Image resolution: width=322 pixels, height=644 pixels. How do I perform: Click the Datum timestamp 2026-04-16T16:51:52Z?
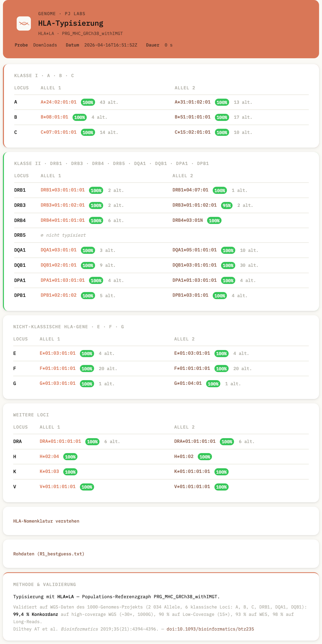click(x=111, y=45)
